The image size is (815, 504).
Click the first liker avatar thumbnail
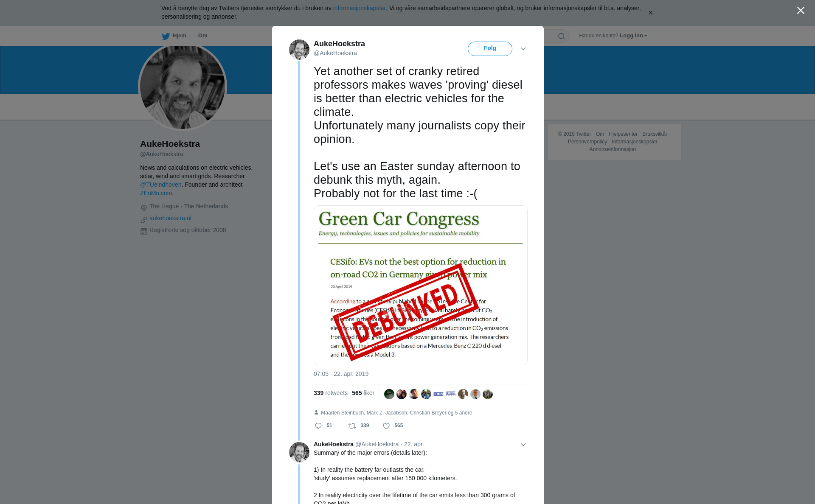coord(389,394)
